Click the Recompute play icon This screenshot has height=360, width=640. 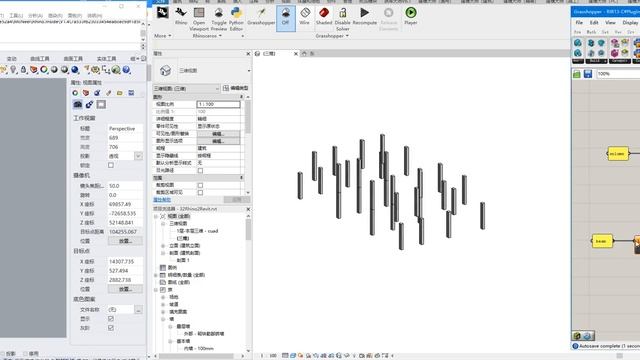(364, 16)
